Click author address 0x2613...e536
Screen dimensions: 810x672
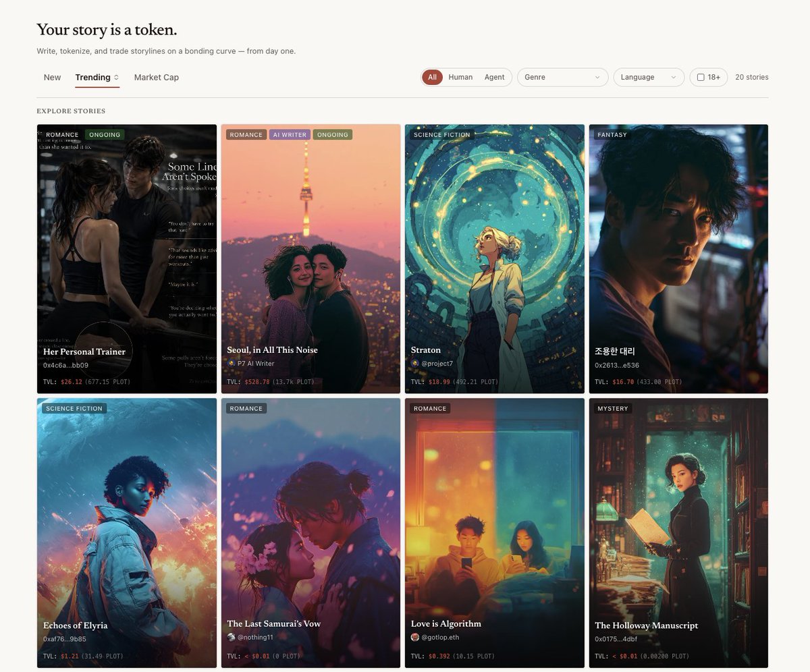coord(617,365)
